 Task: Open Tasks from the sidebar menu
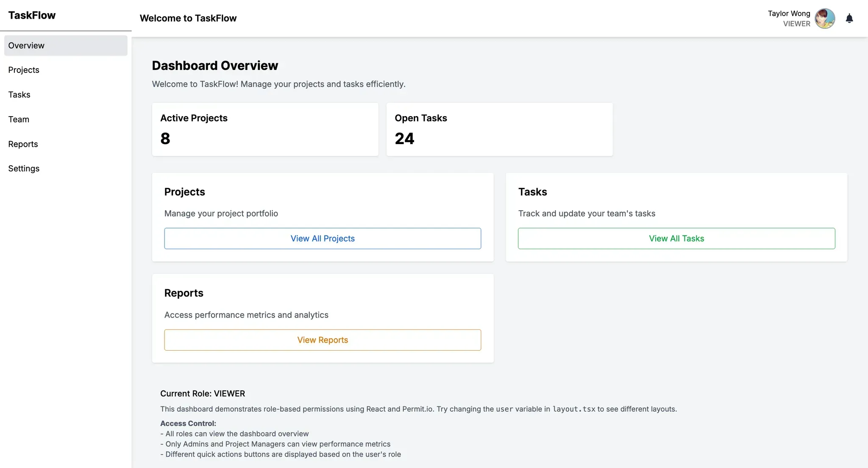tap(19, 95)
